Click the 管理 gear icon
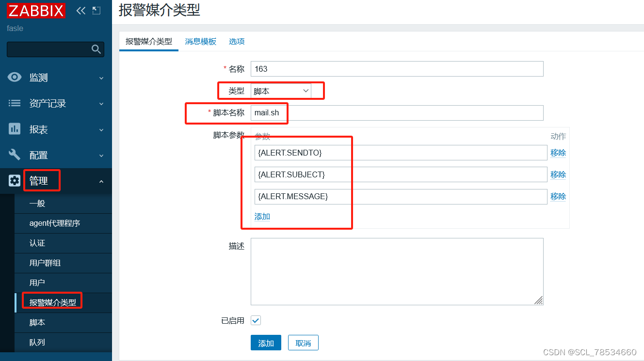644x361 pixels. click(x=15, y=181)
